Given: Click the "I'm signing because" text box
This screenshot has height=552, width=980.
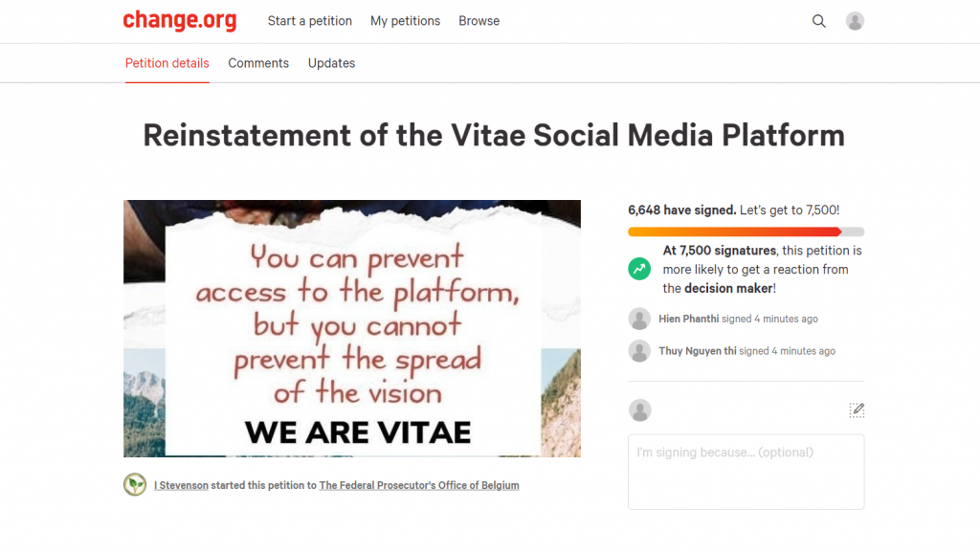Looking at the screenshot, I should (746, 471).
